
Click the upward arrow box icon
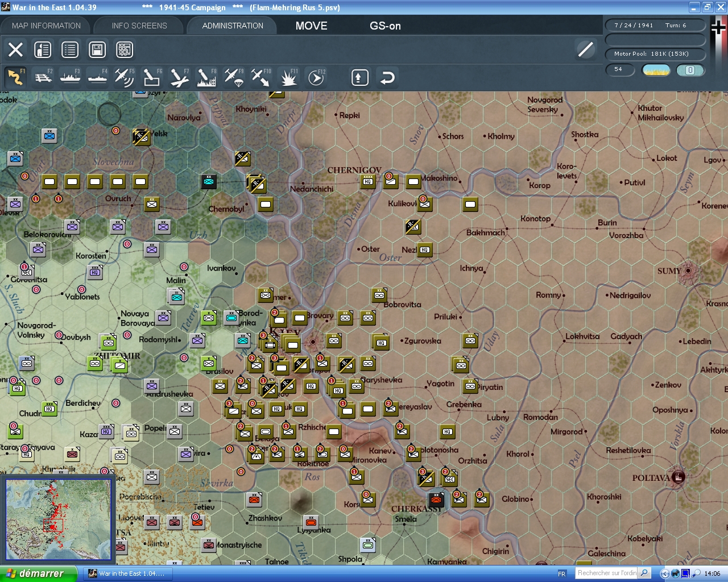(x=359, y=77)
